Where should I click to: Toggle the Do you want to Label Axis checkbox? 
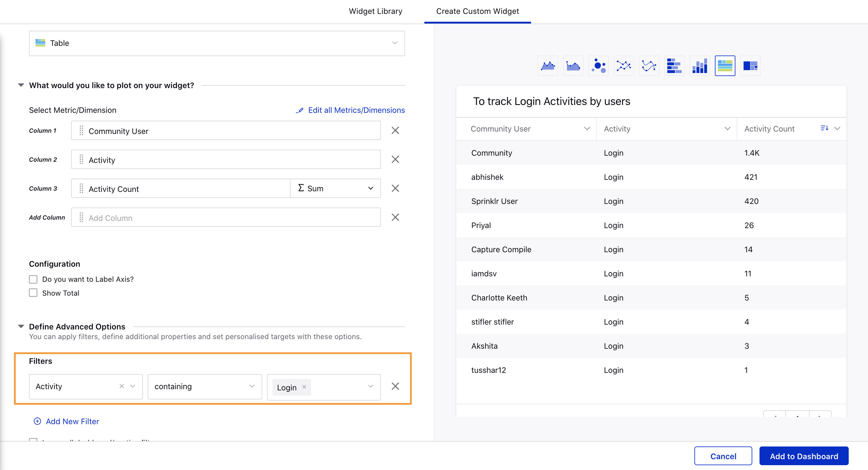coord(33,279)
